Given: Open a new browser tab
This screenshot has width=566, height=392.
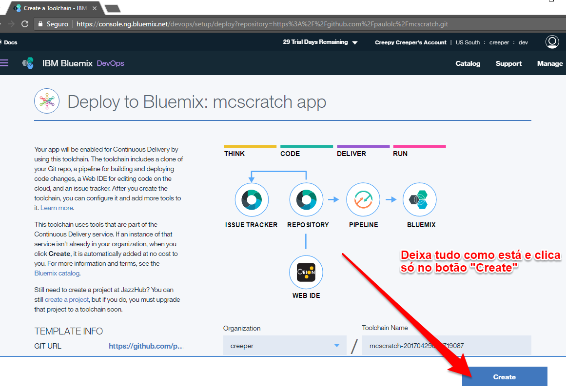Looking at the screenshot, I should click(113, 8).
